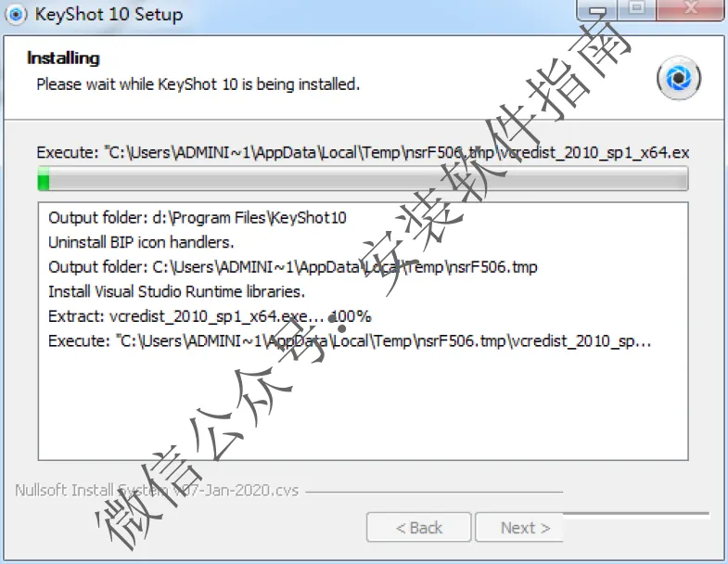Click the < Back button
This screenshot has height=564, width=728.
(x=419, y=527)
